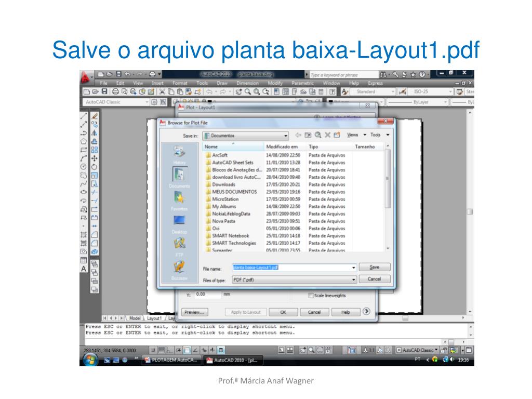Click the Save button in dialog
532x399 pixels.
click(x=375, y=268)
